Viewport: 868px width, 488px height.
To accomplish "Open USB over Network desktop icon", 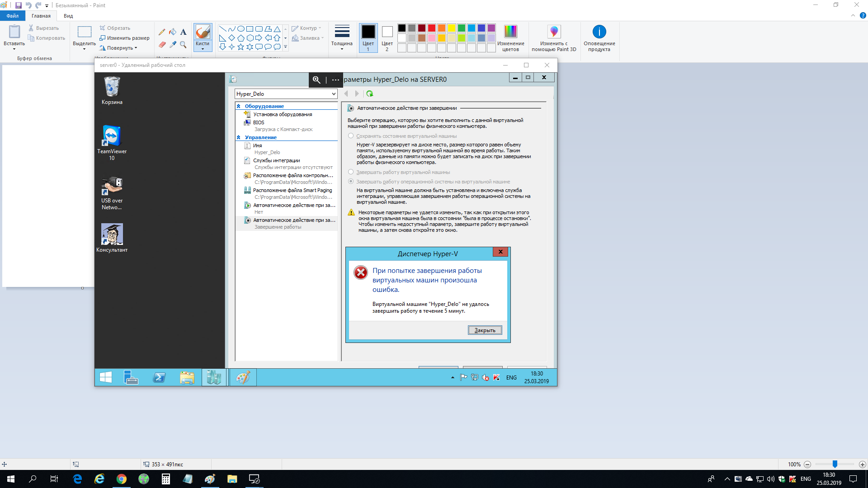I will 112,193.
